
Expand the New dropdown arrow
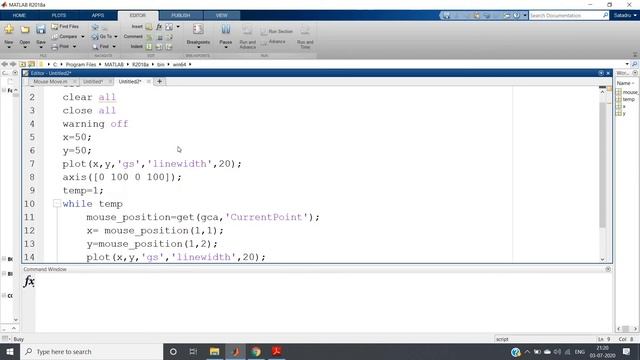[x=9, y=47]
